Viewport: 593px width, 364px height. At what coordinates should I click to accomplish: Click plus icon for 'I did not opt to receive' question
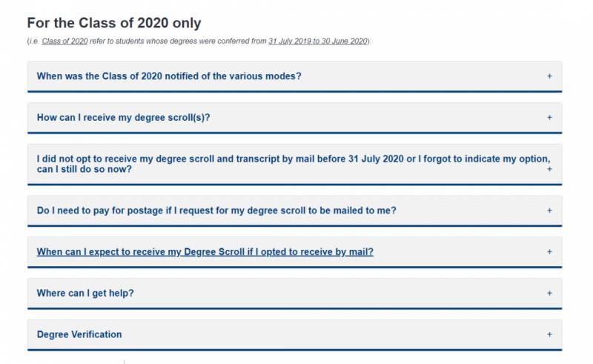(549, 169)
